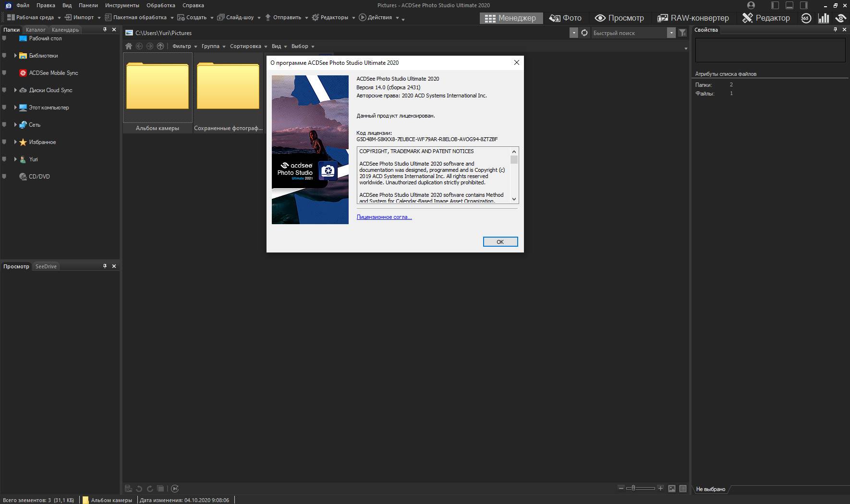The image size is (850, 504).
Task: Open the dashboard bar chart icon
Action: [824, 18]
